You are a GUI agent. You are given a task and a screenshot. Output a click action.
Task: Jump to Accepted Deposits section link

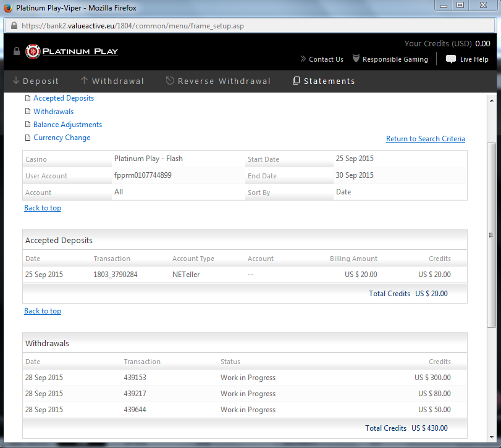pyautogui.click(x=64, y=98)
